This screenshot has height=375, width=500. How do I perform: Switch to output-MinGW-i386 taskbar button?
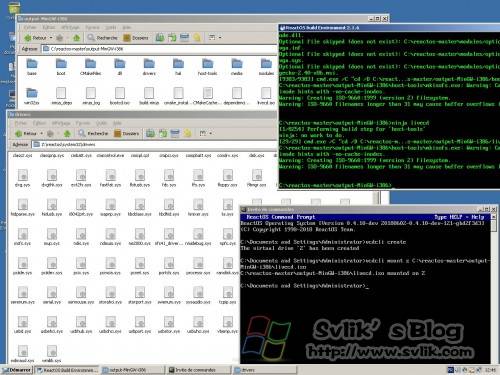pyautogui.click(x=133, y=370)
